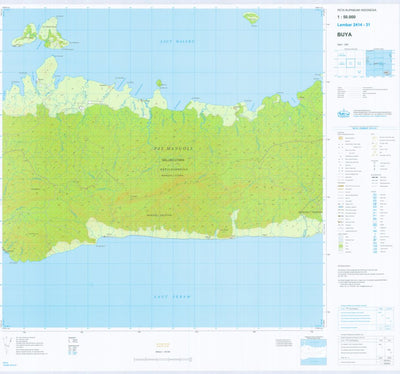The image size is (400, 374).
Task: Click the scale bar below the map
Action: tap(163, 359)
